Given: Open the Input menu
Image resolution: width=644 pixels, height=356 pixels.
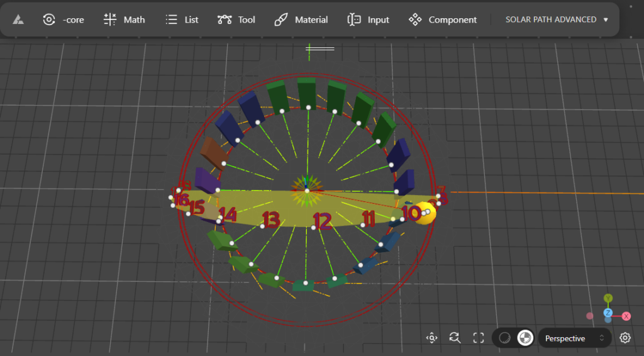Looking at the screenshot, I should [x=369, y=19].
